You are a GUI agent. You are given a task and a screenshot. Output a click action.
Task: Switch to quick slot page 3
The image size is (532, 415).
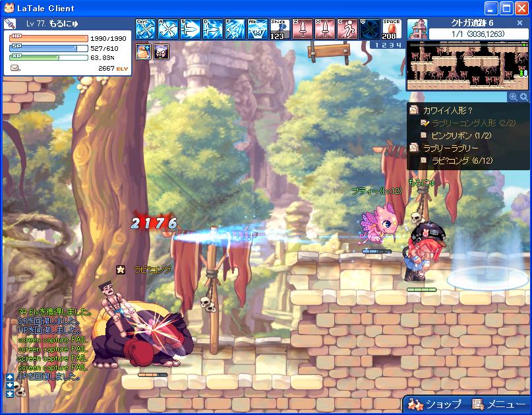tap(392, 45)
